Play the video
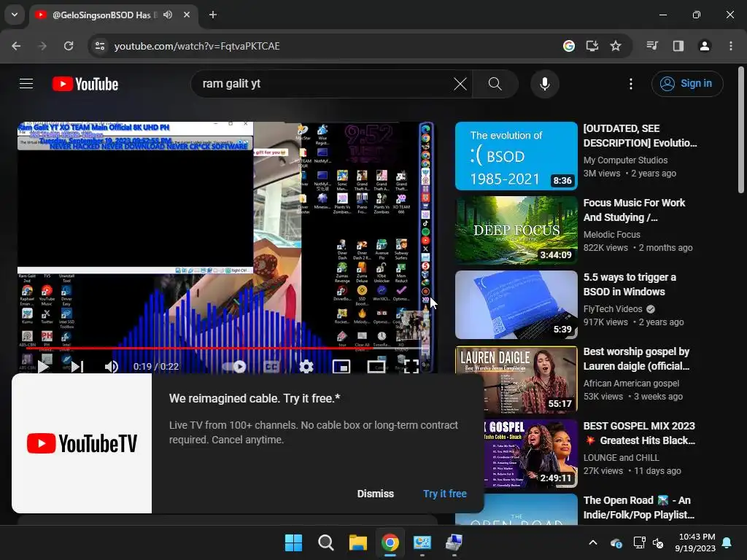The height and width of the screenshot is (560, 747). (x=43, y=366)
